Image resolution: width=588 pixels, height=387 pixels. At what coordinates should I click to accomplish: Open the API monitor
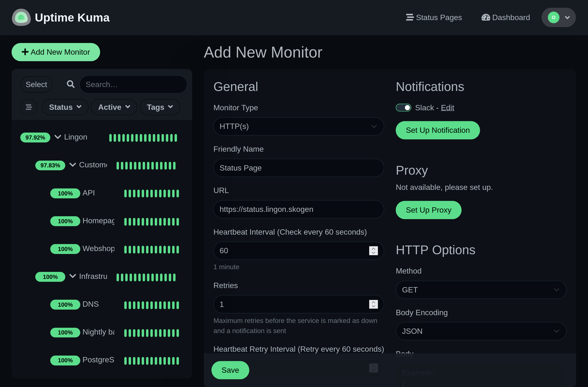[89, 193]
